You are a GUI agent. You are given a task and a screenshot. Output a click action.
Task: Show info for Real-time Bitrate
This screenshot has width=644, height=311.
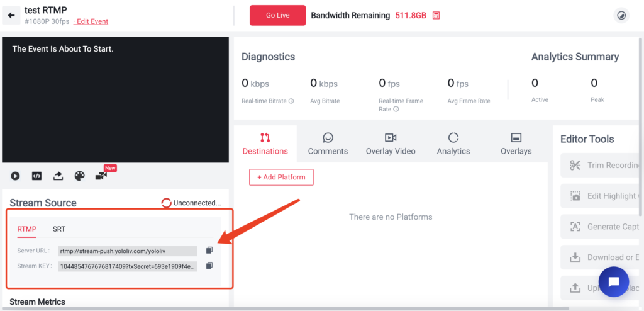291,101
